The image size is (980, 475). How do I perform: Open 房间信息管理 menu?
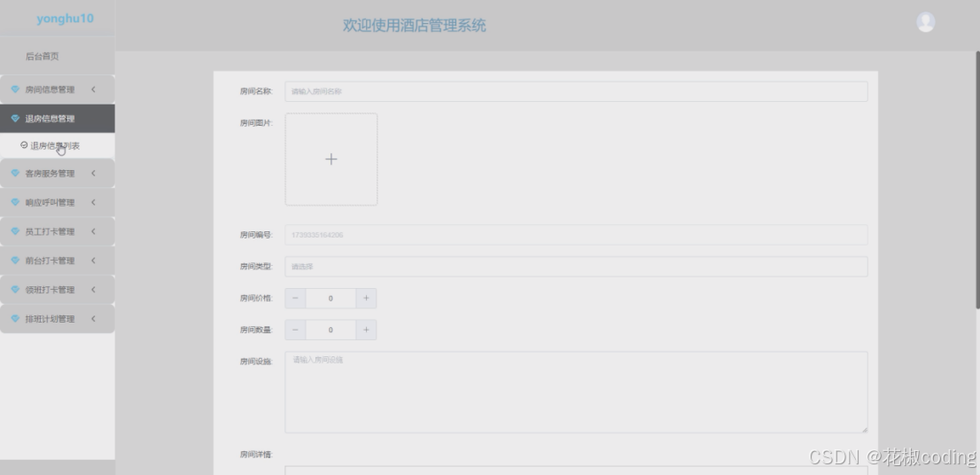pos(58,90)
